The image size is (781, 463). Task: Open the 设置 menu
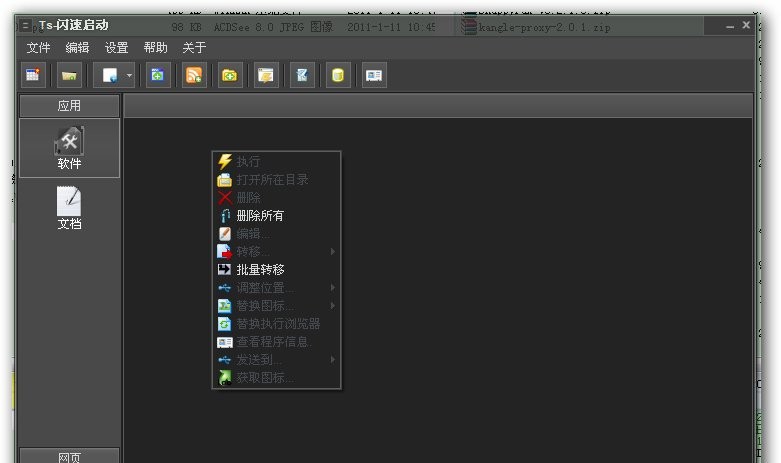(117, 48)
